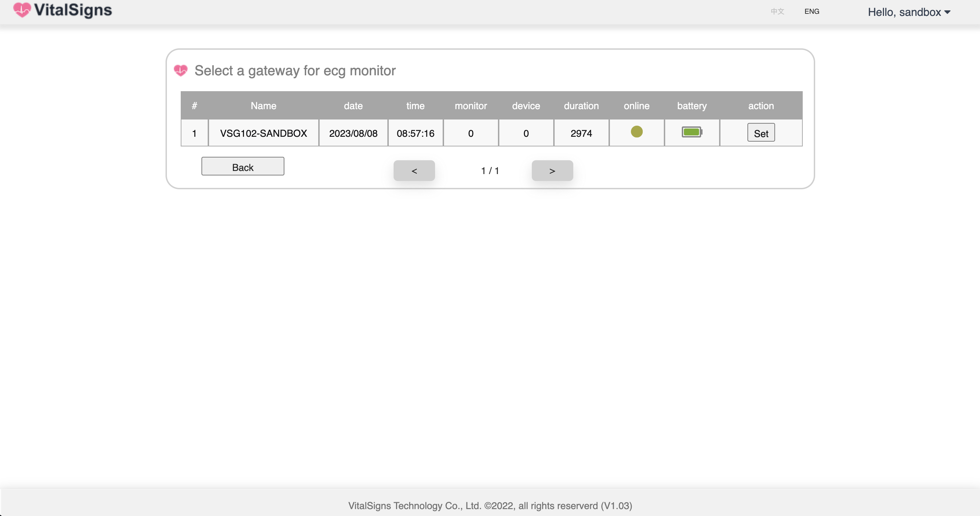The width and height of the screenshot is (980, 516).
Task: Click the time column header
Action: coord(415,106)
